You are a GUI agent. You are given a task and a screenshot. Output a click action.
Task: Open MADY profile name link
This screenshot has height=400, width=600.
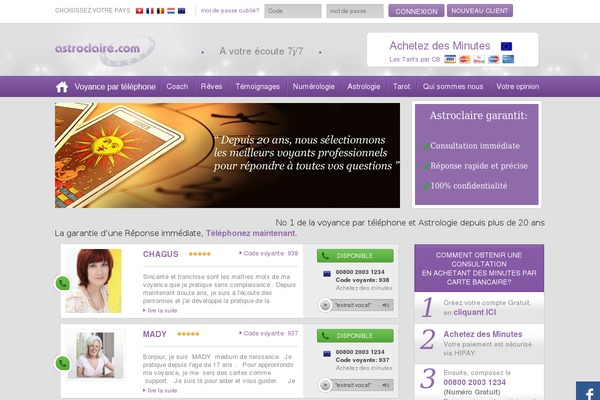coord(155,334)
